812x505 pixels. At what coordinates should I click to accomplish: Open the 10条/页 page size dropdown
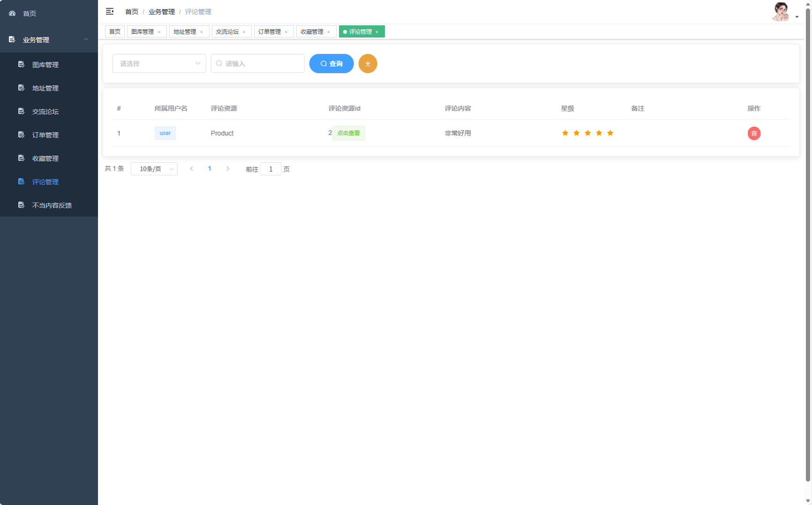point(154,169)
